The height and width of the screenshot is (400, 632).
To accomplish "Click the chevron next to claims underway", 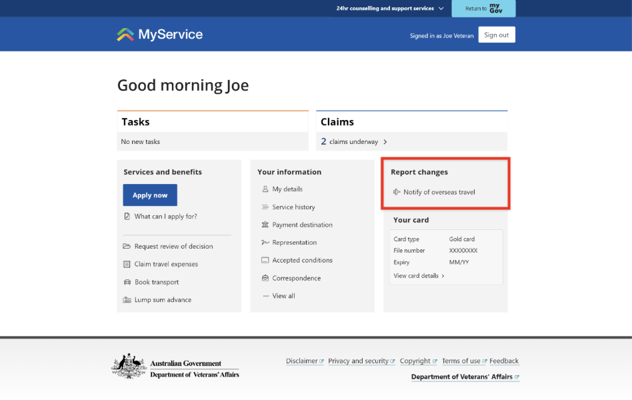I will (385, 142).
